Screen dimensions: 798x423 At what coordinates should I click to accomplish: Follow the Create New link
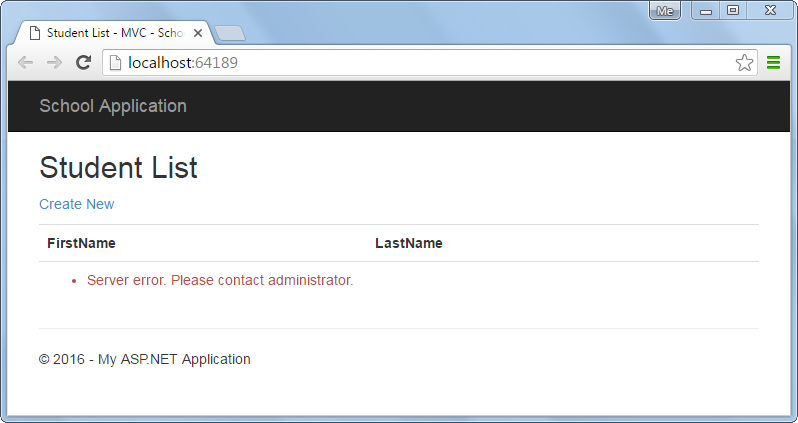[77, 204]
